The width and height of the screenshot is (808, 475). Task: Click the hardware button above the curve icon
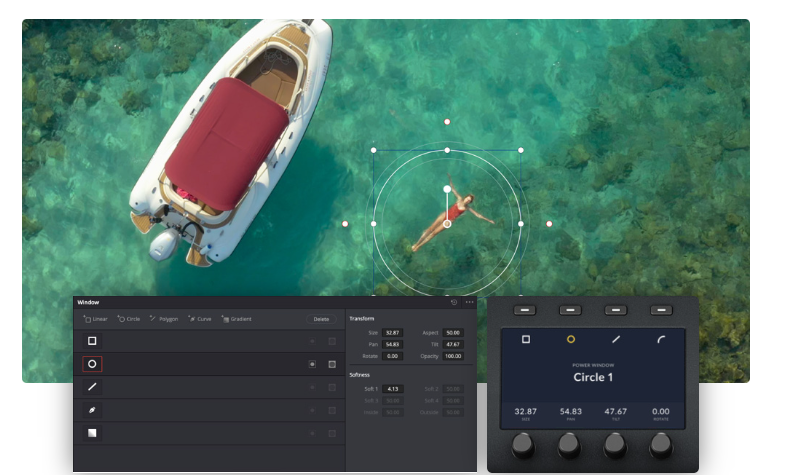click(x=661, y=310)
